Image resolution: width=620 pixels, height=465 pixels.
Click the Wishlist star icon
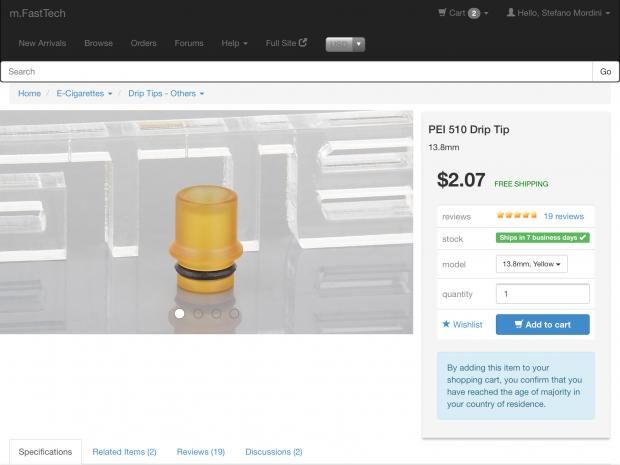pos(446,324)
